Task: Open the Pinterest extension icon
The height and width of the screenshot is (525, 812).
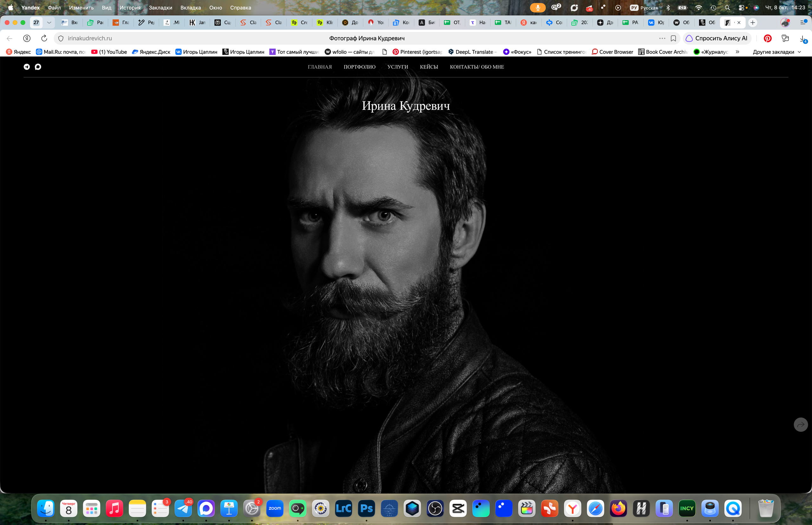Action: 768,38
